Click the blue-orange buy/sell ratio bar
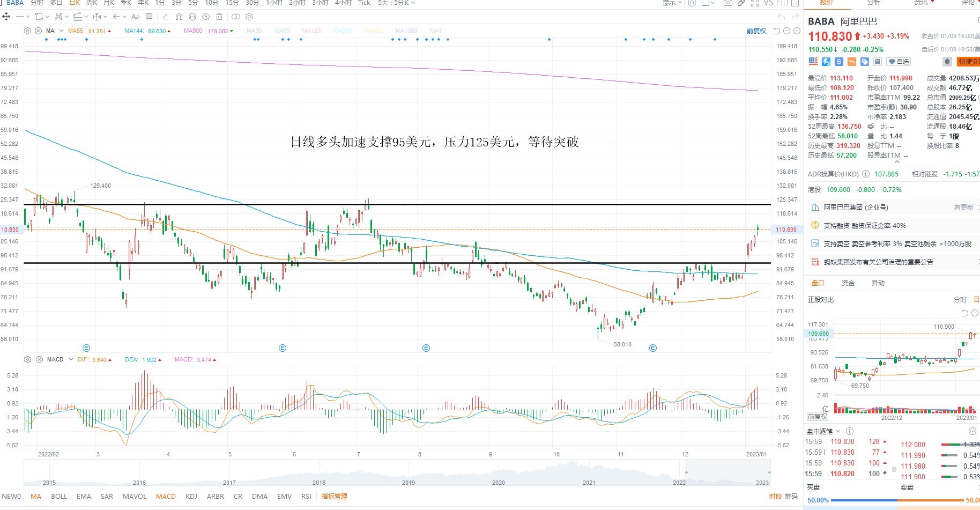Image resolution: width=980 pixels, height=510 pixels. tap(897, 500)
